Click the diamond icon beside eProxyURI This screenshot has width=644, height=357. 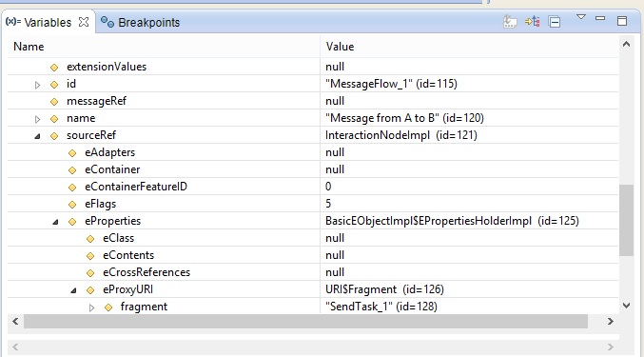(90, 290)
